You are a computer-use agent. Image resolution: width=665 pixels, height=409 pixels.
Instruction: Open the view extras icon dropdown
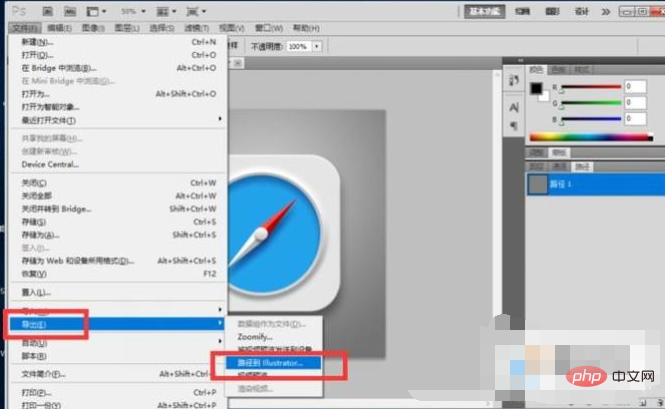click(96, 11)
